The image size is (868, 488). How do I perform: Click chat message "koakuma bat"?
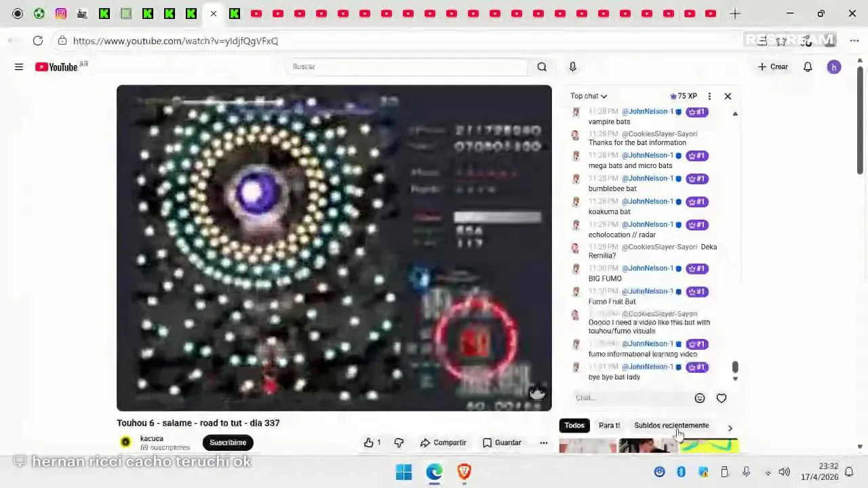[609, 212]
